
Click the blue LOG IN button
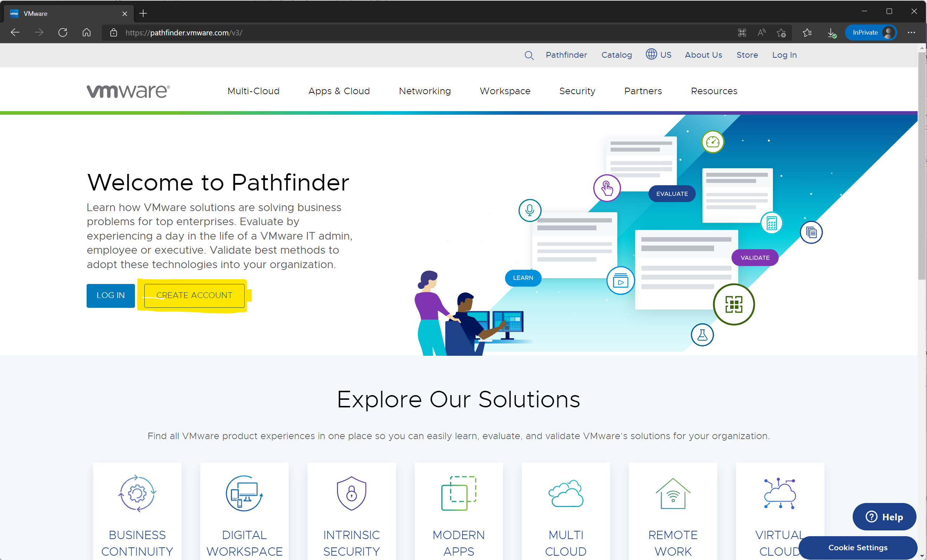click(x=111, y=296)
